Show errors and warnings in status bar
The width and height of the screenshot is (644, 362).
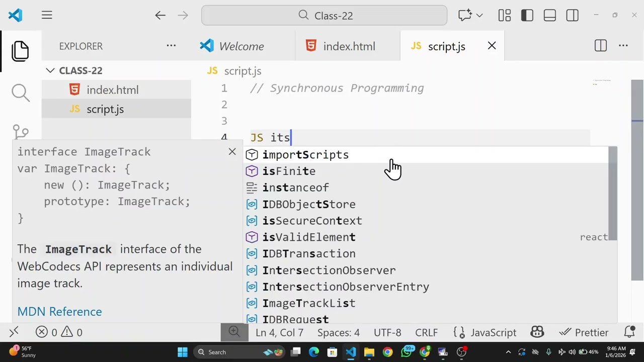coord(59,332)
